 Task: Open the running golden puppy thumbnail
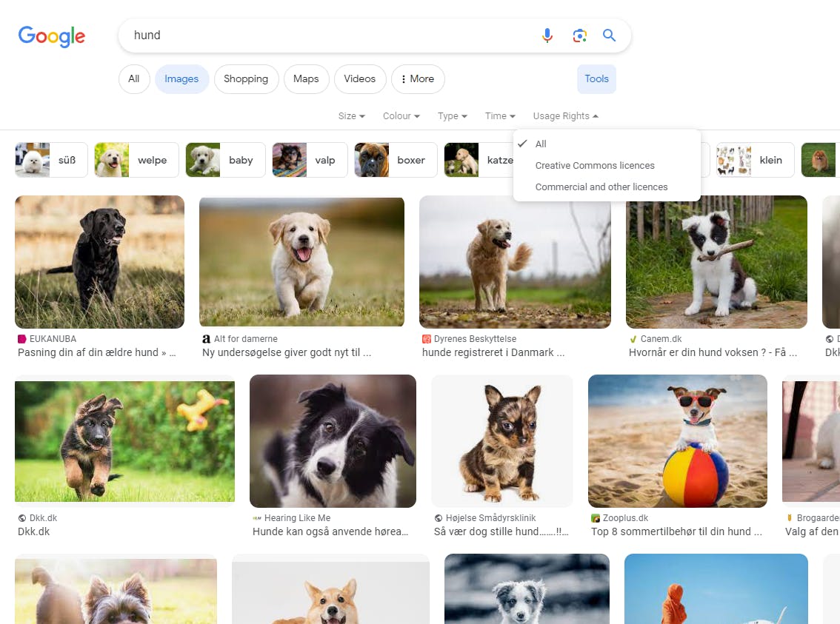[x=301, y=262]
